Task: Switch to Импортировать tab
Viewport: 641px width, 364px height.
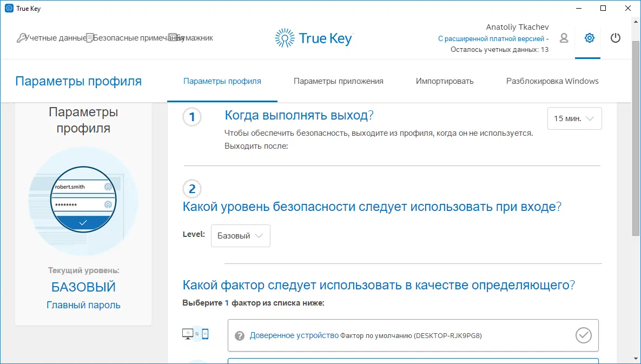Action: tap(445, 81)
